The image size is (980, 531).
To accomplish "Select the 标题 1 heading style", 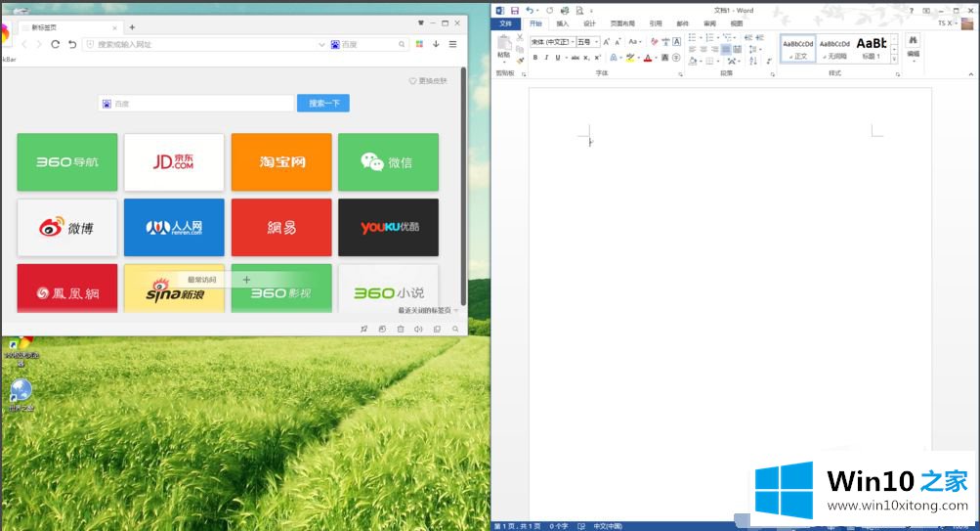I will [872, 48].
